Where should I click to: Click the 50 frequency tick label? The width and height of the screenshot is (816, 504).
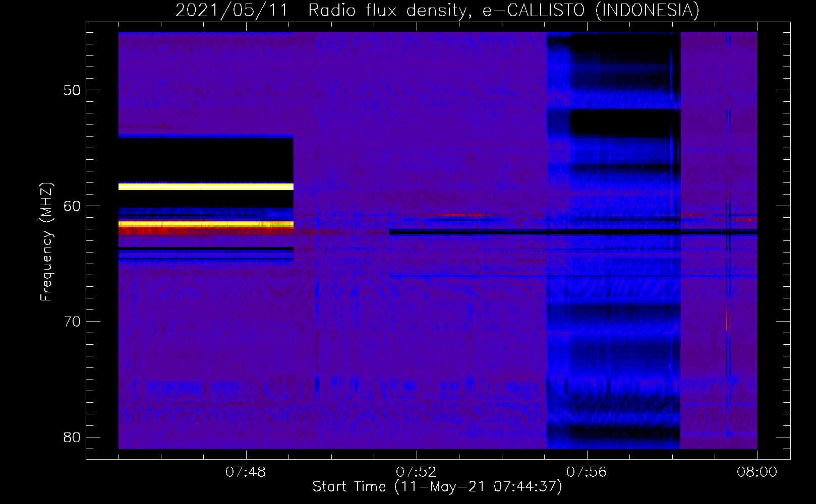[72, 91]
